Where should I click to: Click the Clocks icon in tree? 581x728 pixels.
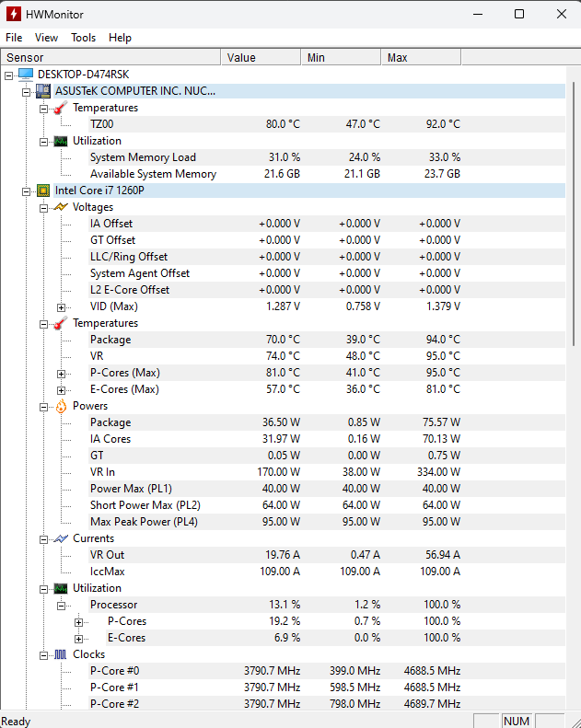61,654
